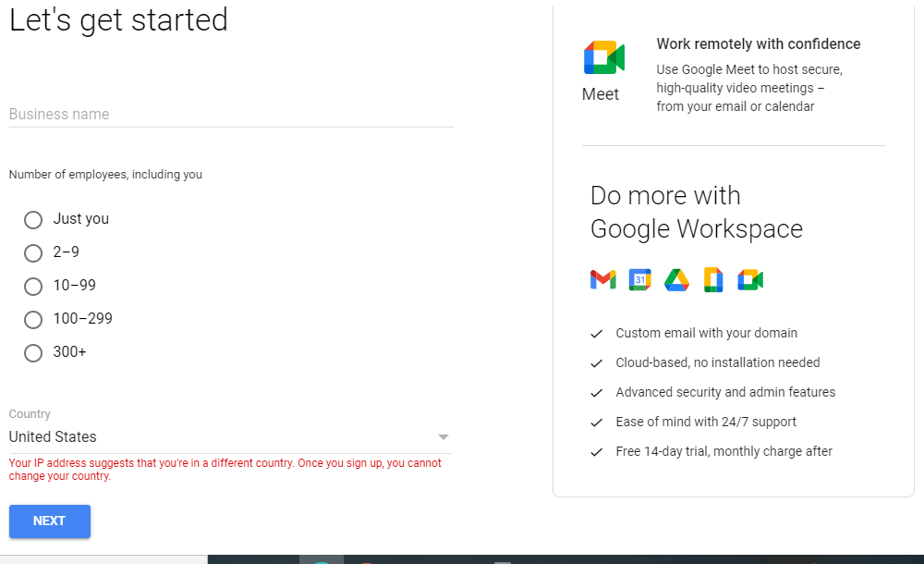The height and width of the screenshot is (564, 924).
Task: Open the Country dropdown showing United States
Action: click(x=231, y=437)
